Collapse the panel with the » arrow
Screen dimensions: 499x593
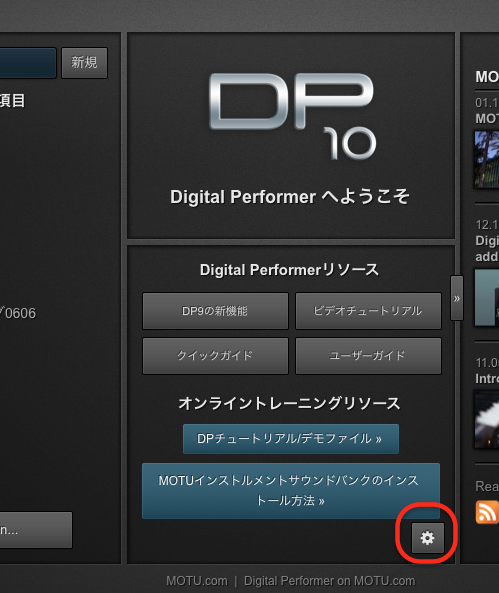point(457,298)
